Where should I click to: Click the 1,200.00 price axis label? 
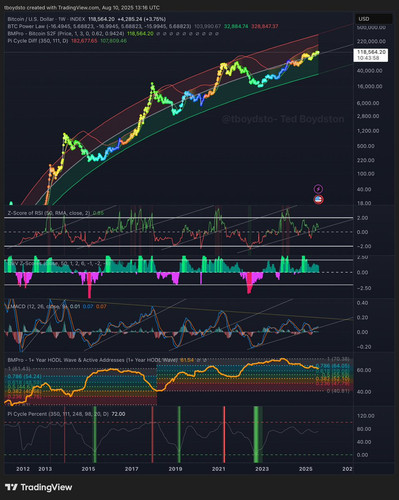[x=368, y=131]
